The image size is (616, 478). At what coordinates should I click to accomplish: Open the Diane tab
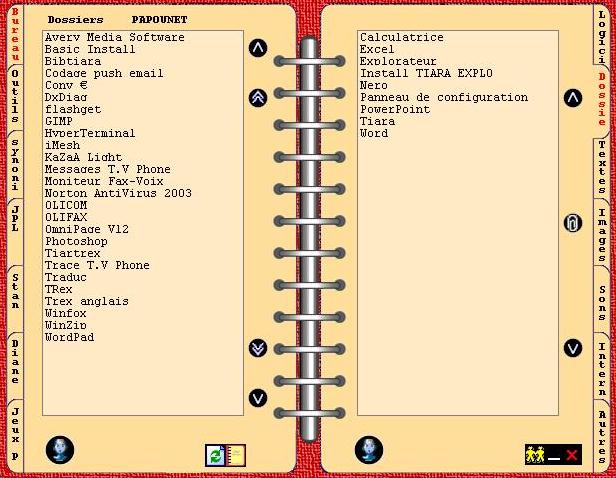[x=15, y=362]
